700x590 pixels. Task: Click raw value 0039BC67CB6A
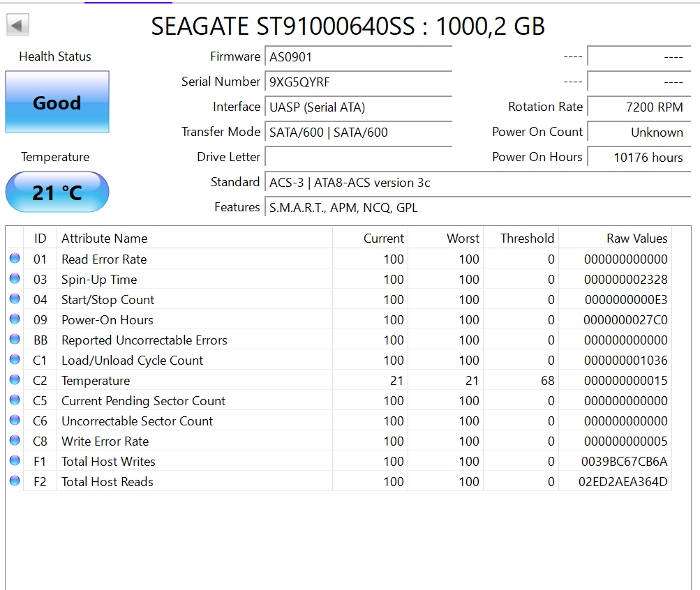pos(624,462)
